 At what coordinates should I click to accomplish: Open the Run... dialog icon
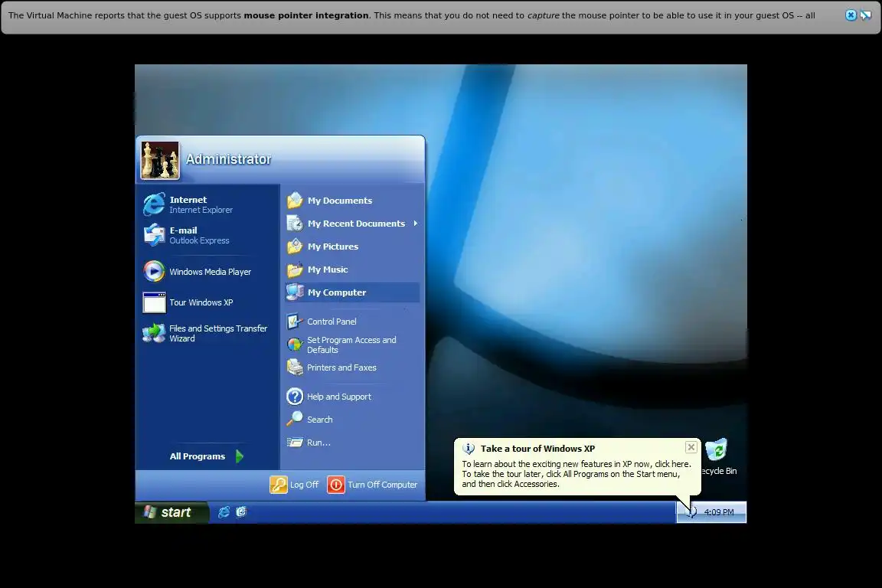(x=295, y=443)
